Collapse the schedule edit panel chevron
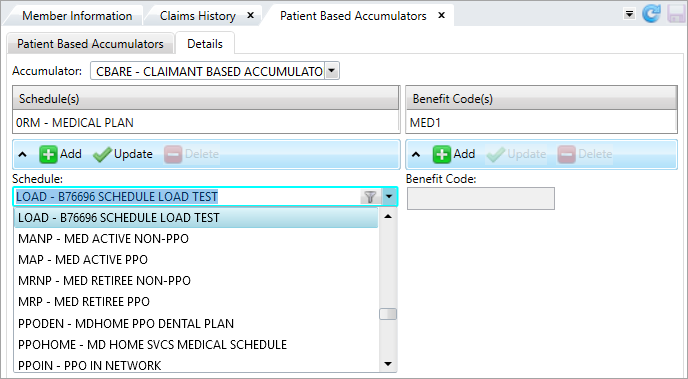Screen dimensions: 688x379 coord(22,154)
